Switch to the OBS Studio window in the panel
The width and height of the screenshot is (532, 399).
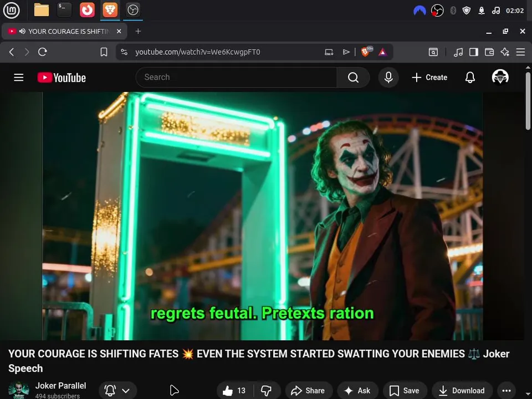tap(132, 10)
